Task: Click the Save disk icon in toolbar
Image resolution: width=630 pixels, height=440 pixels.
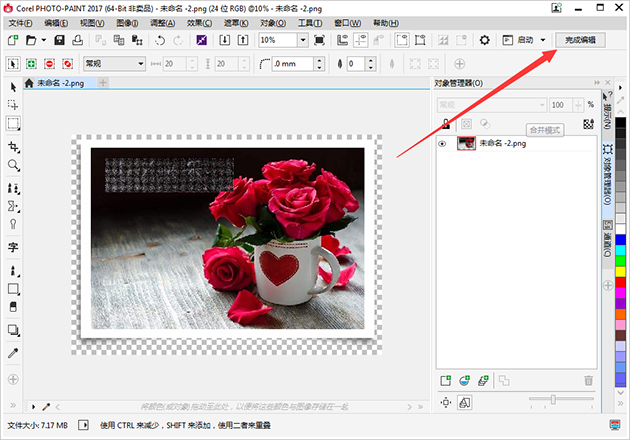Action: [60, 40]
